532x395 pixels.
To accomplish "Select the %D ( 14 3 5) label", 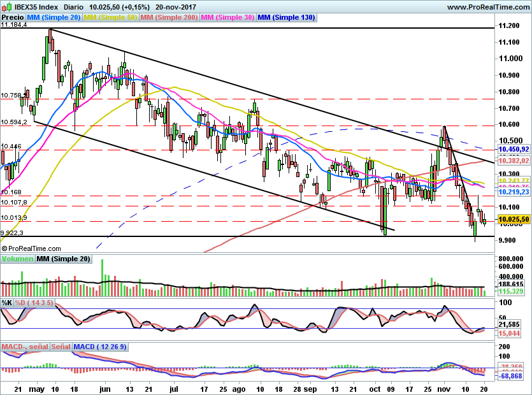I will (x=34, y=303).
